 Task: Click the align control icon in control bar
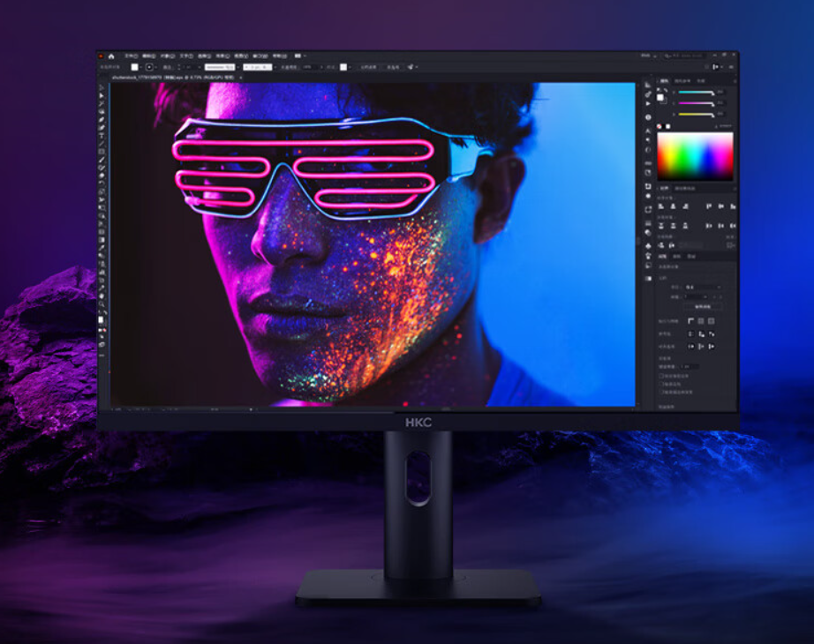[x=716, y=67]
